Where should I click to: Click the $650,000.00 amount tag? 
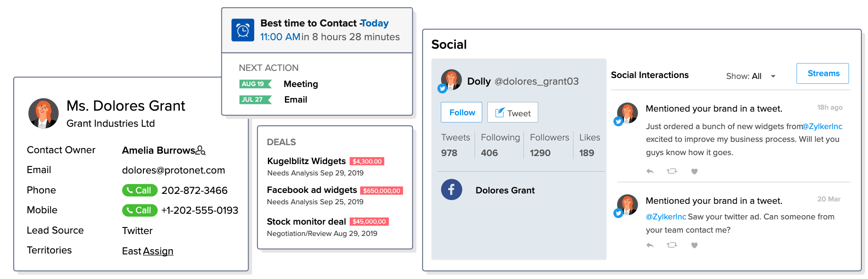point(381,191)
